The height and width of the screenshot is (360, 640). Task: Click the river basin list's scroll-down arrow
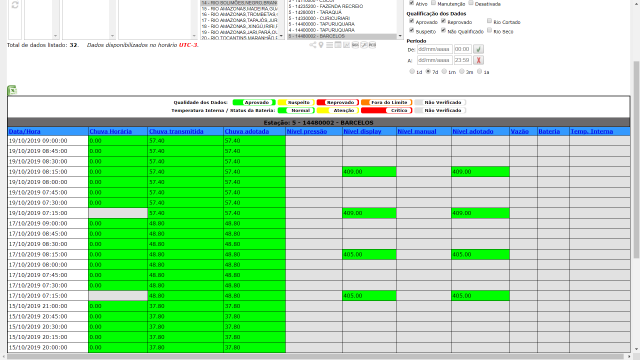(281, 36)
